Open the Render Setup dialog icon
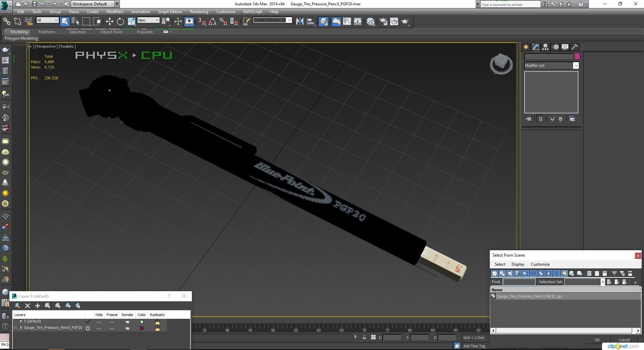The image size is (644, 350). pos(383,21)
